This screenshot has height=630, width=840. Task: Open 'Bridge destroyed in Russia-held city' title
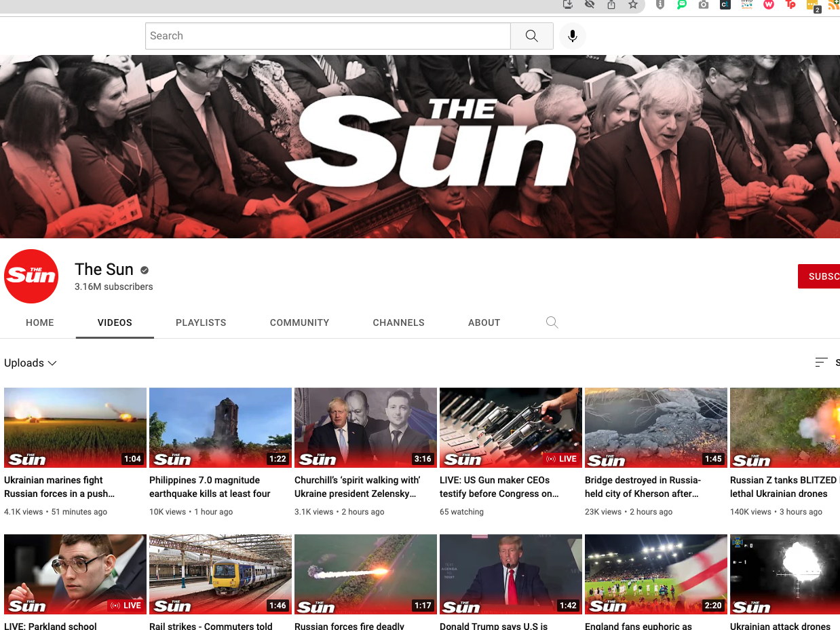(x=643, y=487)
